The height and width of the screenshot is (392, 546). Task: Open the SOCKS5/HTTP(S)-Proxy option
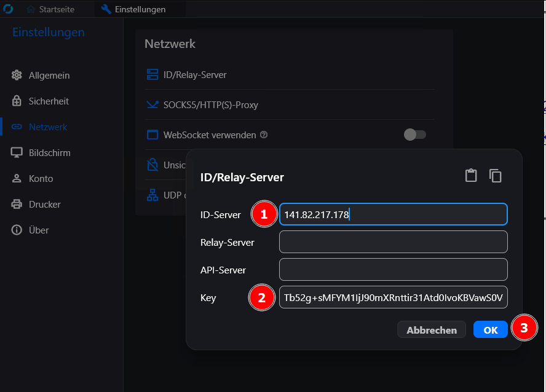coord(290,104)
